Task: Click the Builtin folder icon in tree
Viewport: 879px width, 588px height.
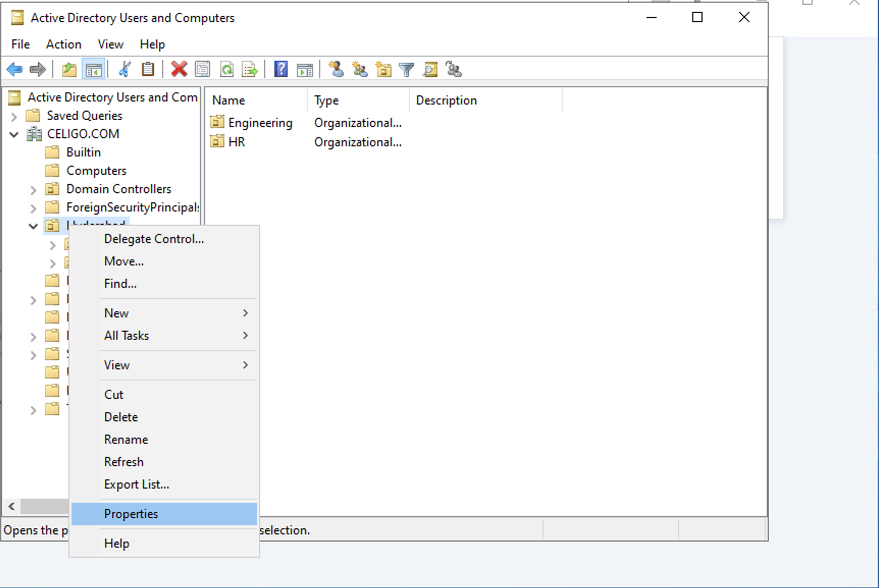Action: tap(52, 152)
